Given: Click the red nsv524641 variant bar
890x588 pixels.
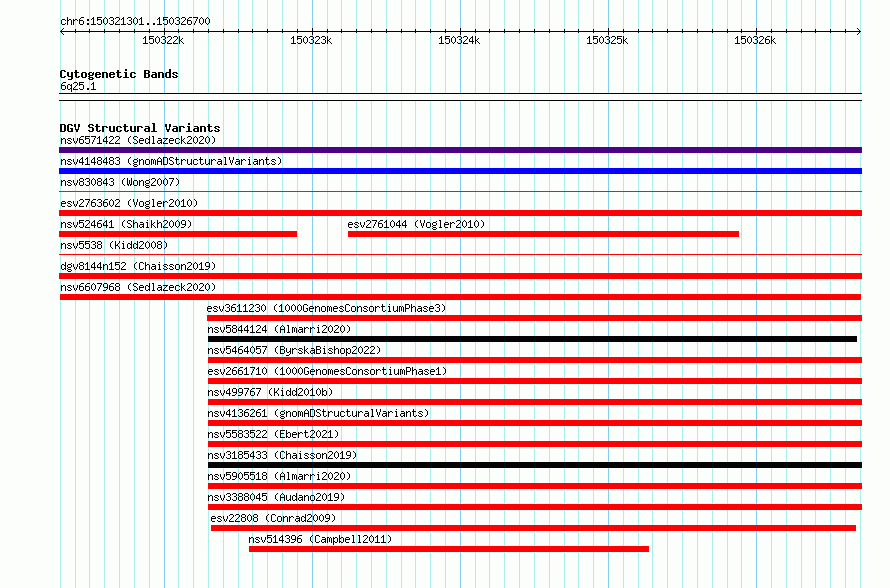Looking at the screenshot, I should [x=178, y=234].
